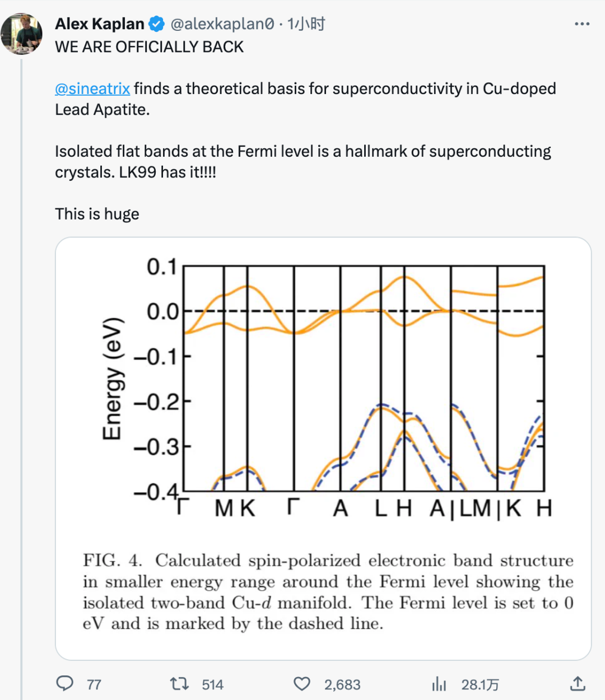This screenshot has height=700, width=605.
Task: Click the Alex Kaplan display name
Action: point(100,24)
